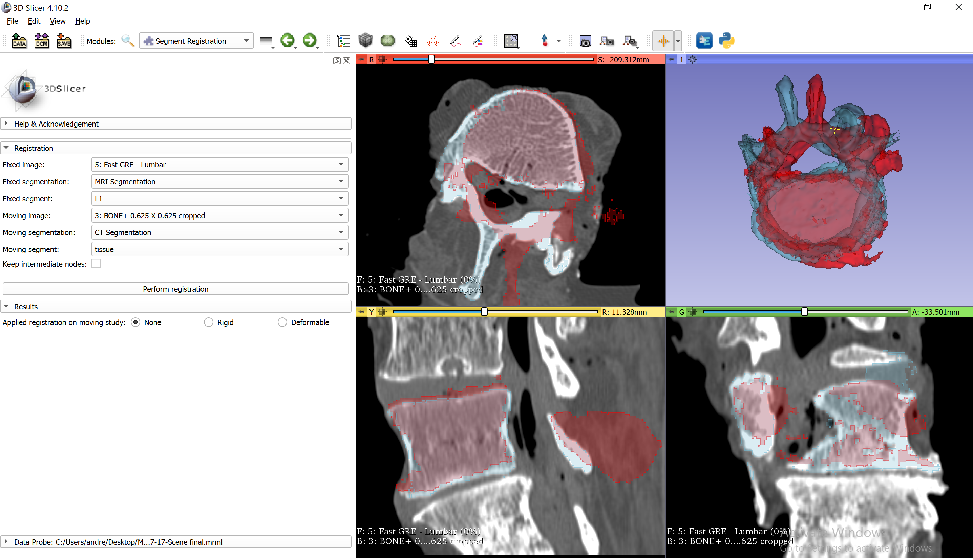Enable the Rigid registration option
This screenshot has height=560, width=973.
point(208,322)
